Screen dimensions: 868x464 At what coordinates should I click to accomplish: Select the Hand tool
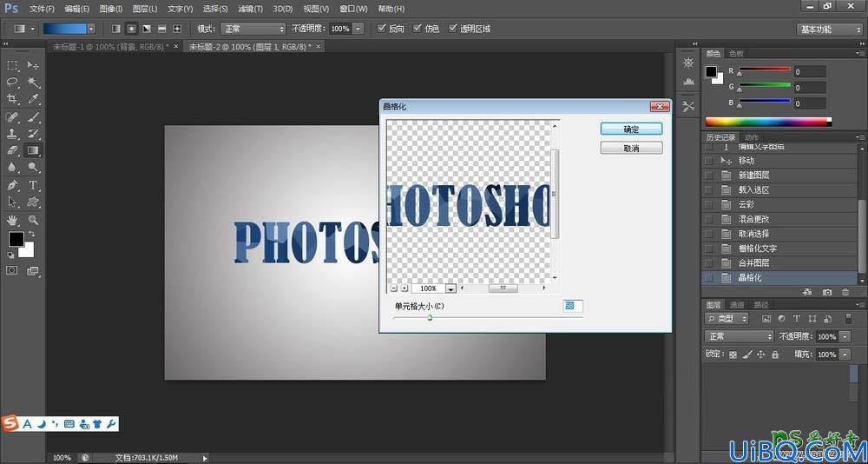coord(12,220)
